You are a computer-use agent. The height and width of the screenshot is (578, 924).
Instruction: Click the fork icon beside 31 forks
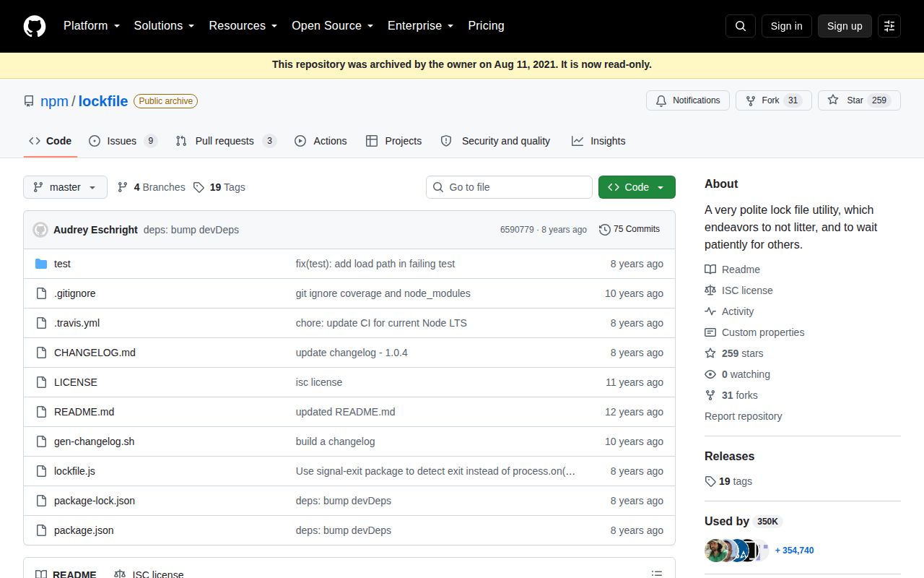tap(710, 395)
